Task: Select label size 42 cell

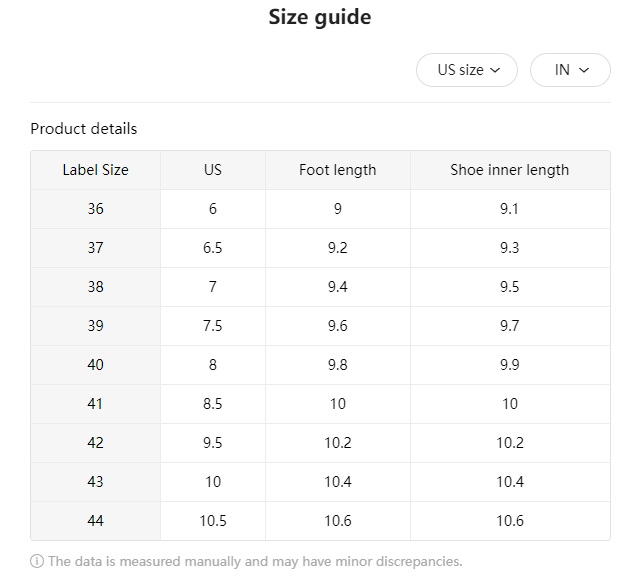Action: (x=95, y=443)
